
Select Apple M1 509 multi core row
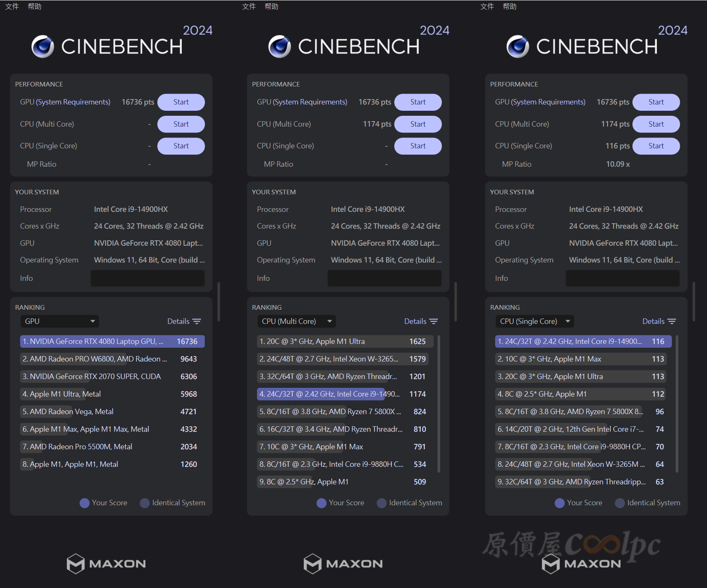(345, 482)
